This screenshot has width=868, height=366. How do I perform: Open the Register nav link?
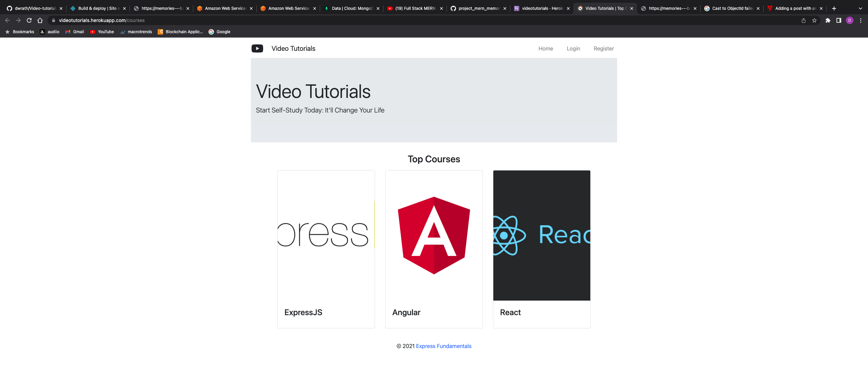pyautogui.click(x=604, y=48)
